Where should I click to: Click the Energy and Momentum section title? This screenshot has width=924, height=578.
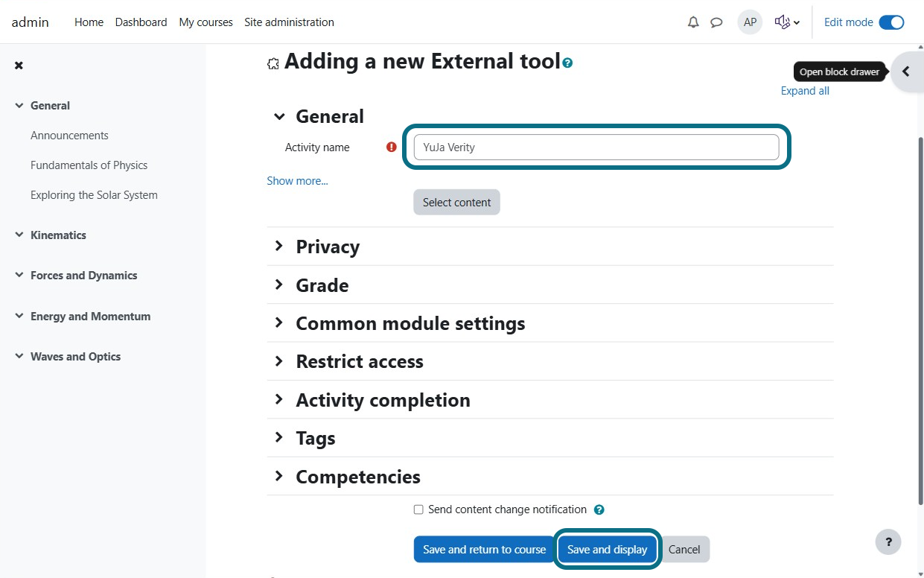pyautogui.click(x=90, y=316)
